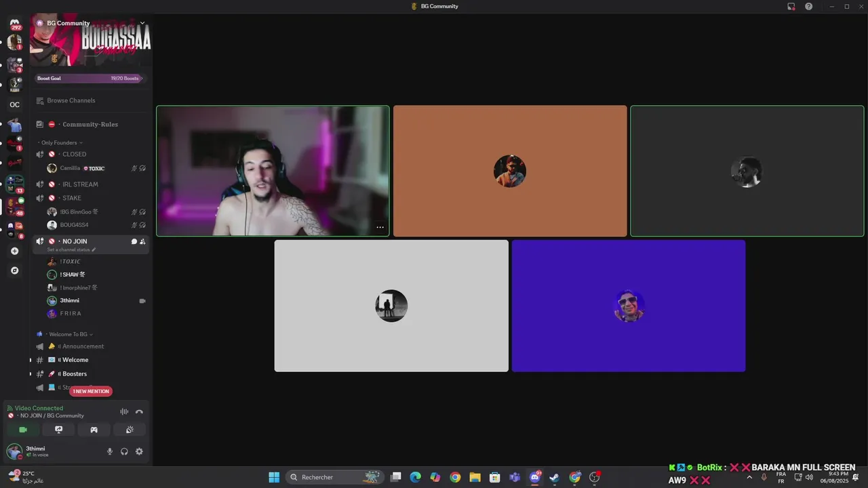Disconnect from voice with hang-up icon

139,411
